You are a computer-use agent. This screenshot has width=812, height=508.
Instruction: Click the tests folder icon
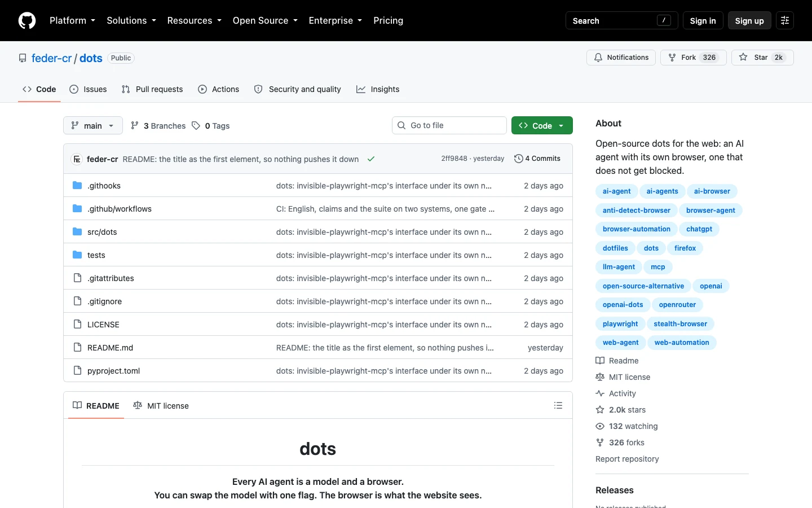tap(77, 255)
